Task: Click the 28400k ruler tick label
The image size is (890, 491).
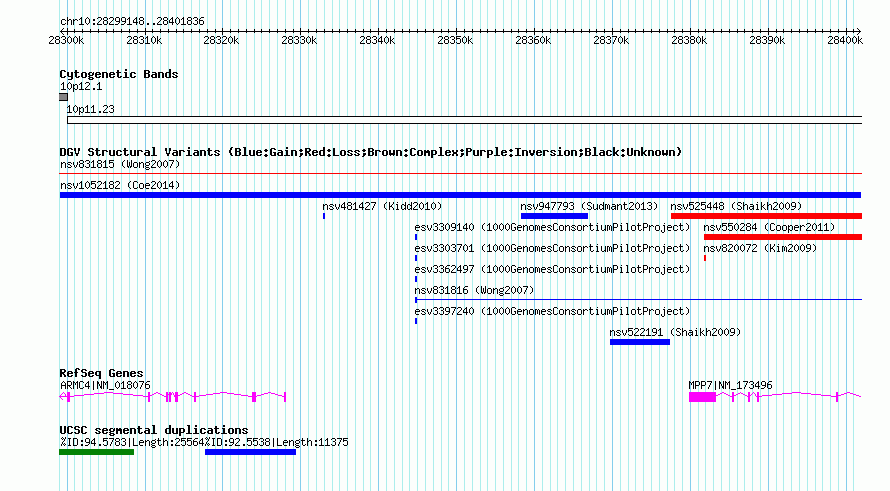Action: [x=845, y=40]
